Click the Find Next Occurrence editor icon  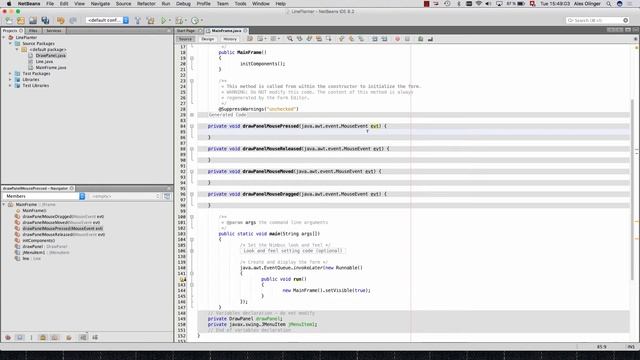click(309, 39)
